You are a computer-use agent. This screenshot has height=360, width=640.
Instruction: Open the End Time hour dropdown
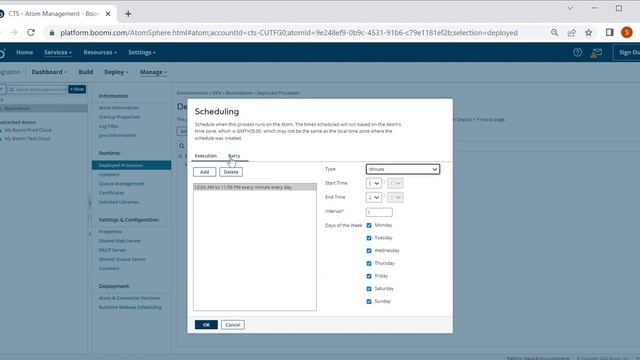click(373, 198)
